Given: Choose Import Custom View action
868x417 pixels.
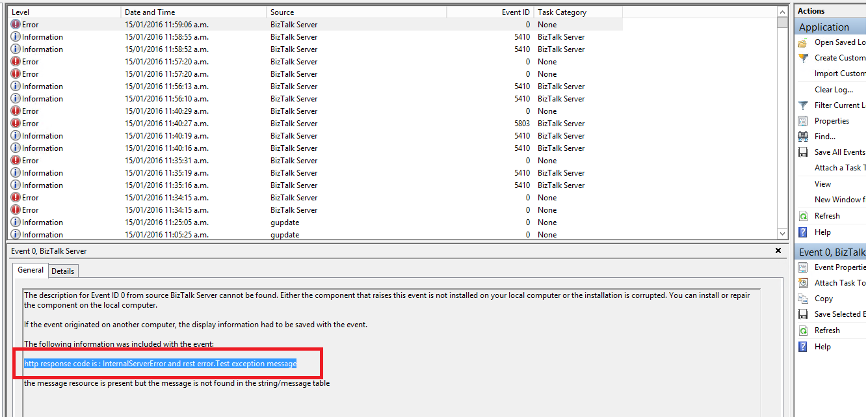Looking at the screenshot, I should click(840, 74).
